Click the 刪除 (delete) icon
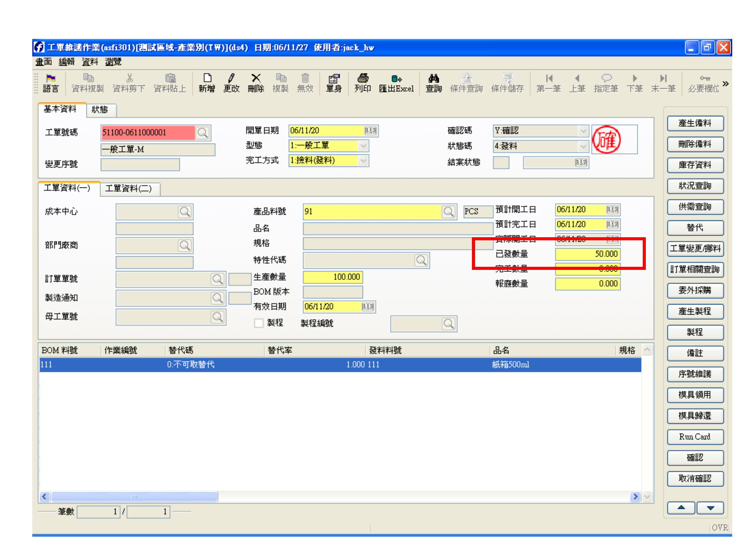 pyautogui.click(x=256, y=83)
